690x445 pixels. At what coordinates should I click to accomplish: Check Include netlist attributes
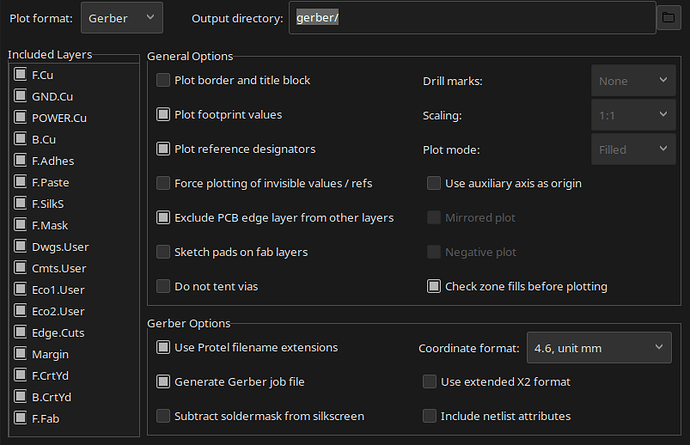(429, 416)
